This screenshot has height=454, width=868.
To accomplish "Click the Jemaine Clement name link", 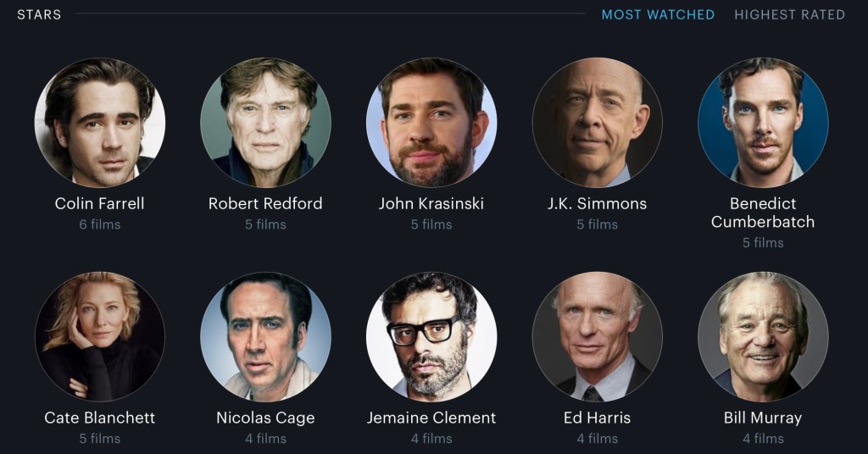I will (x=431, y=418).
